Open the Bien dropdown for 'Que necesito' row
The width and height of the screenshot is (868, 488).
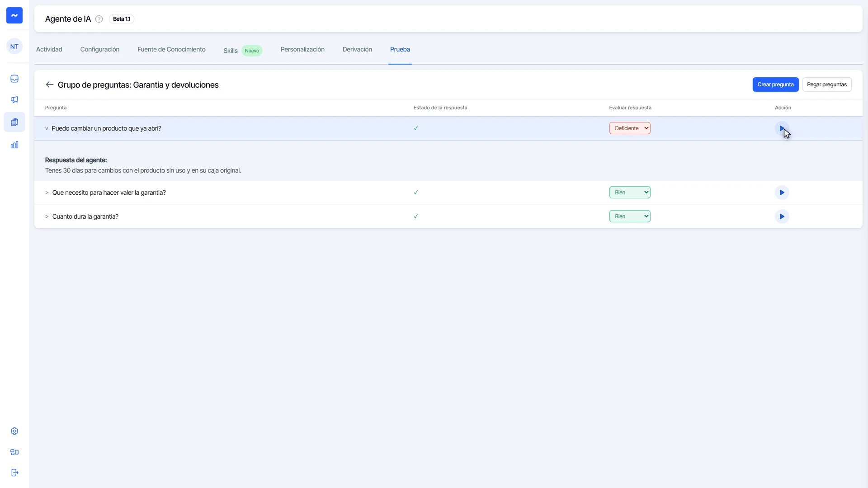[630, 192]
